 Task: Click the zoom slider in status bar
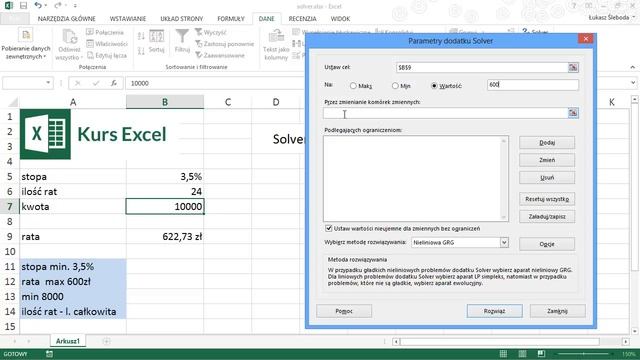coord(584,354)
